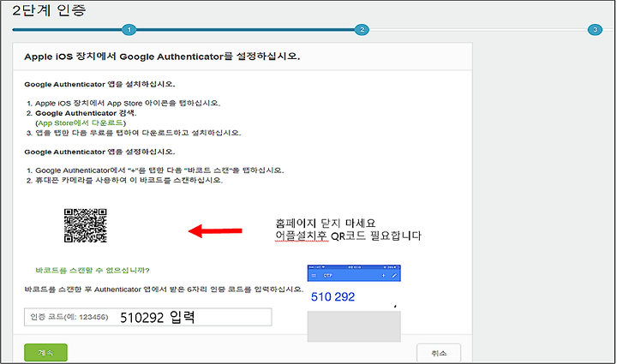
Task: Click the 휴대폰 카메라 scan barcode instruction
Action: point(129,181)
